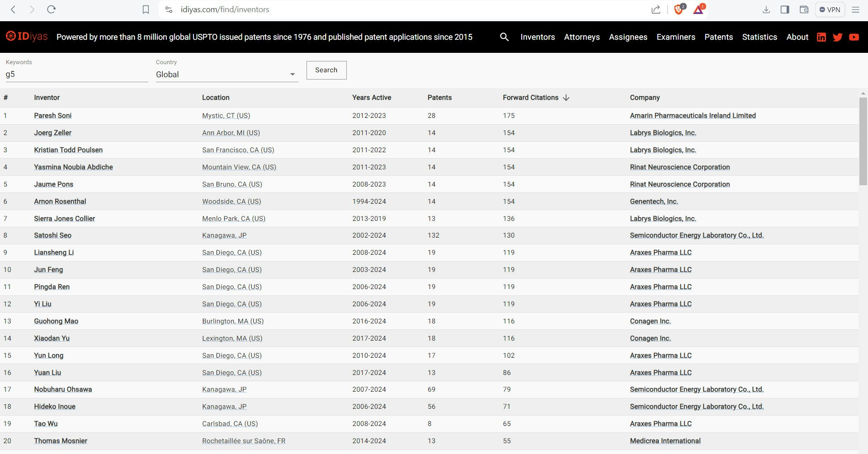The width and height of the screenshot is (868, 454).
Task: Open location Burlington, MA (US)
Action: (x=233, y=321)
